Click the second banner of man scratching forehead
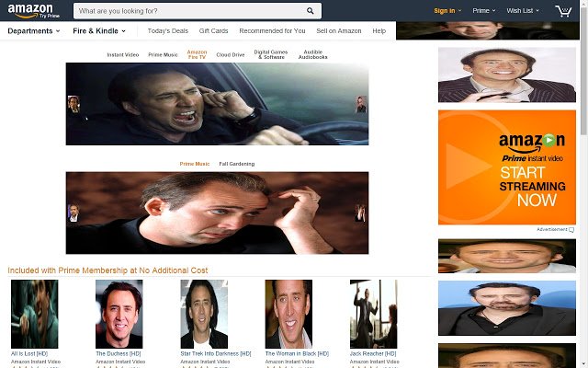The height and width of the screenshot is (368, 588). click(x=217, y=213)
